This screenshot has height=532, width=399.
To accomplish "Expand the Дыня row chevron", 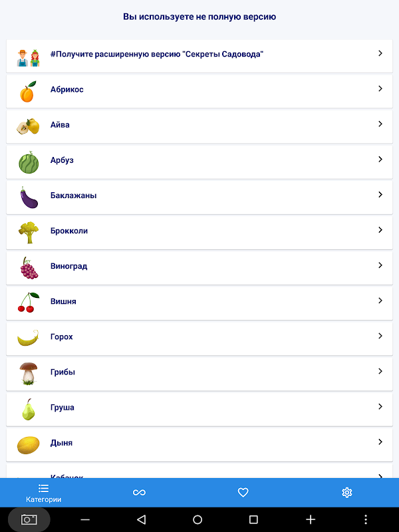I will 380,442.
